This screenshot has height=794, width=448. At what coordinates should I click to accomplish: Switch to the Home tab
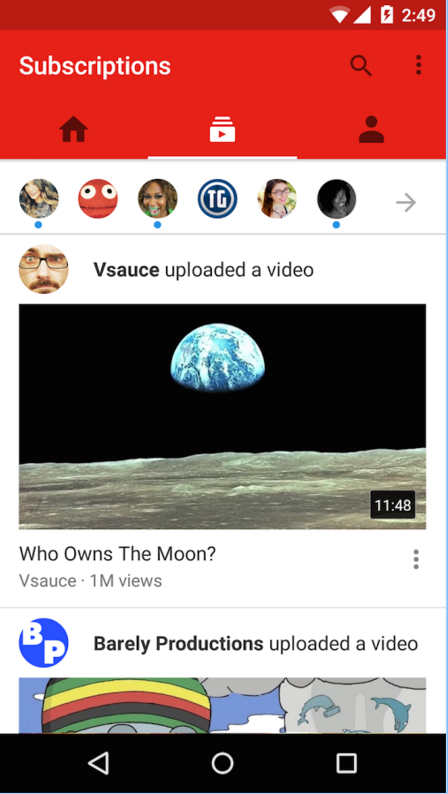(74, 129)
